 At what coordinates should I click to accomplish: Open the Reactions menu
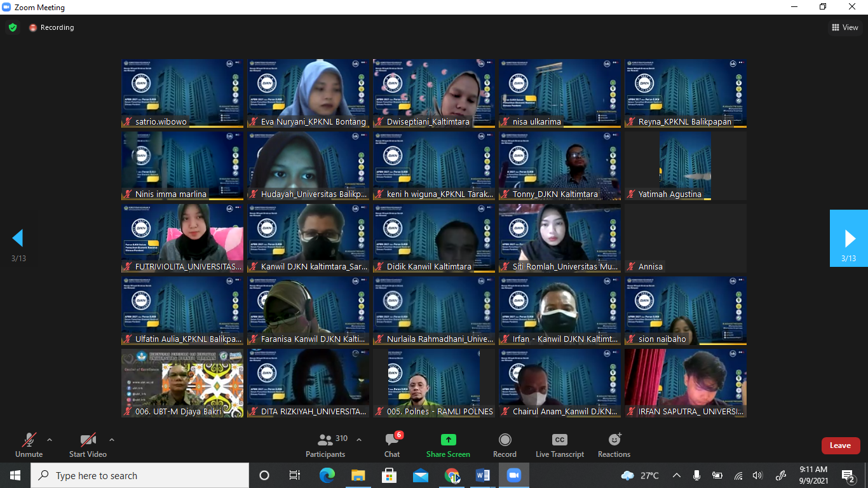pos(614,445)
